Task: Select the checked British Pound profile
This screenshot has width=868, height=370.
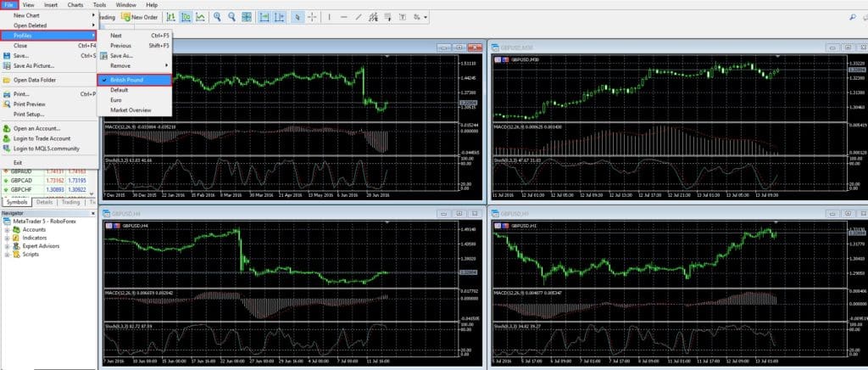Action: 135,80
